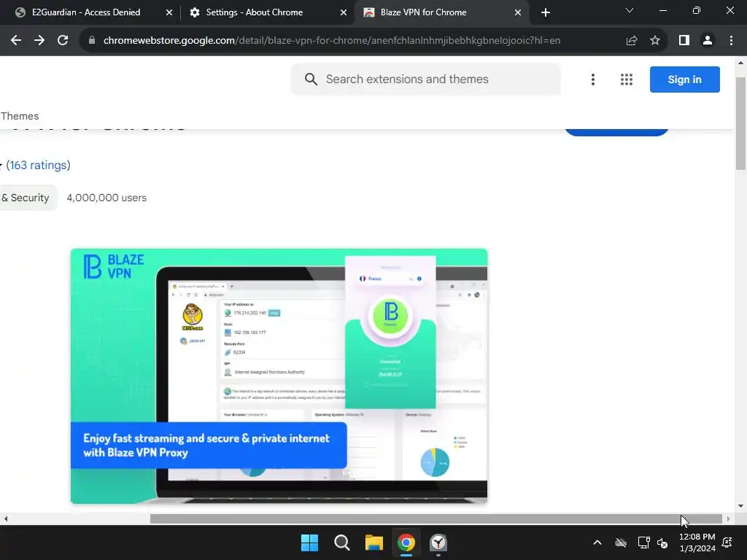Open the Themes navigation tab
This screenshot has height=560, width=747.
click(20, 116)
